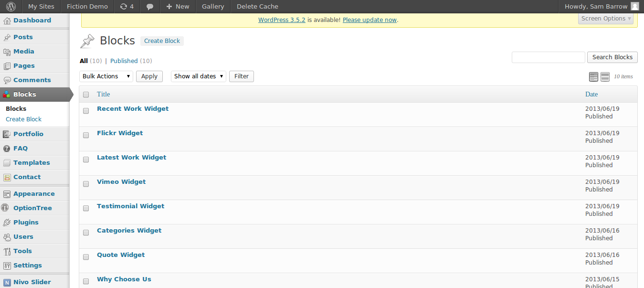Sort by the Date column header
The height and width of the screenshot is (288, 644).
click(x=591, y=95)
